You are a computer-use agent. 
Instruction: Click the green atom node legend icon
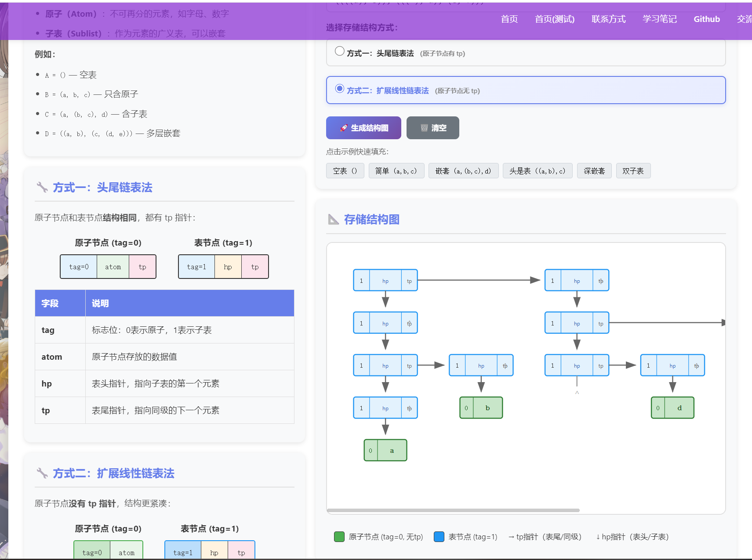click(x=338, y=537)
